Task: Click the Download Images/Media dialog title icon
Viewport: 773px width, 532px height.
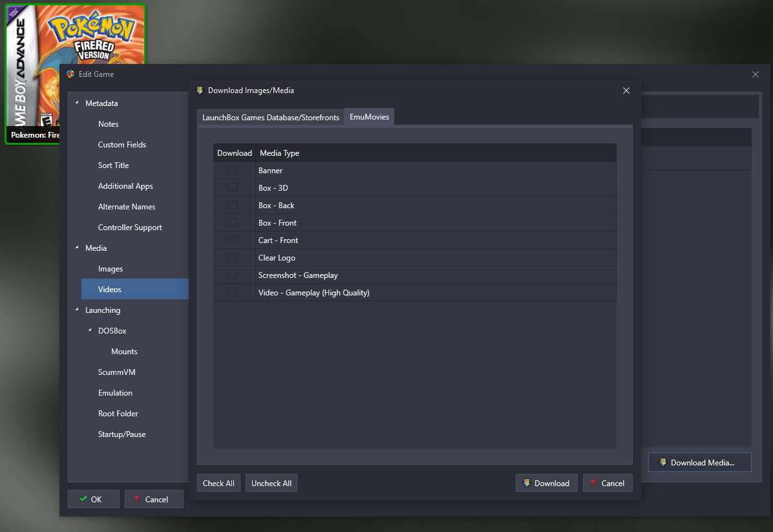Action: click(x=200, y=90)
